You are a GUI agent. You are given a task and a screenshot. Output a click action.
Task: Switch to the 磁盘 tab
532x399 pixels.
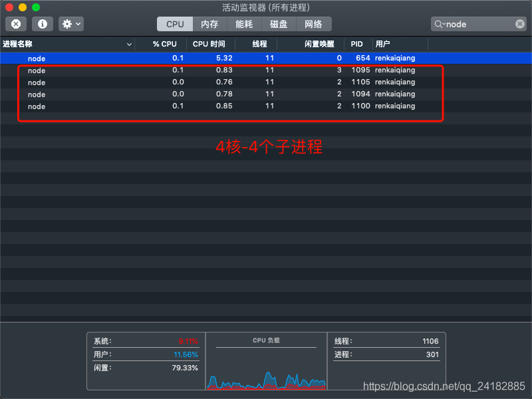[279, 24]
